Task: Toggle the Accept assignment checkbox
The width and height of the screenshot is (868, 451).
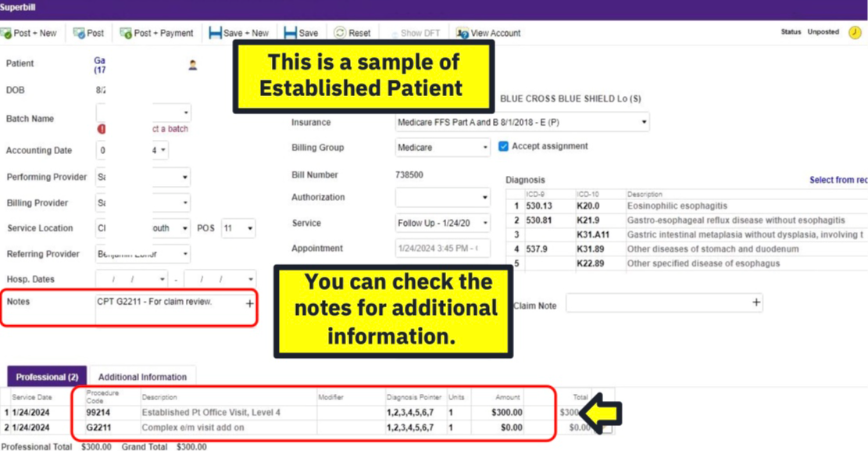Action: click(x=503, y=146)
